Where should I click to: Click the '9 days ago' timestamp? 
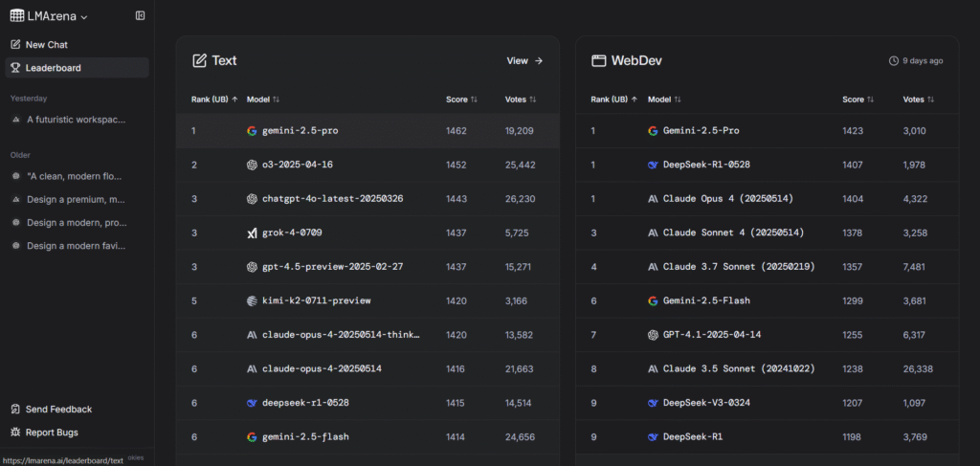tap(924, 61)
